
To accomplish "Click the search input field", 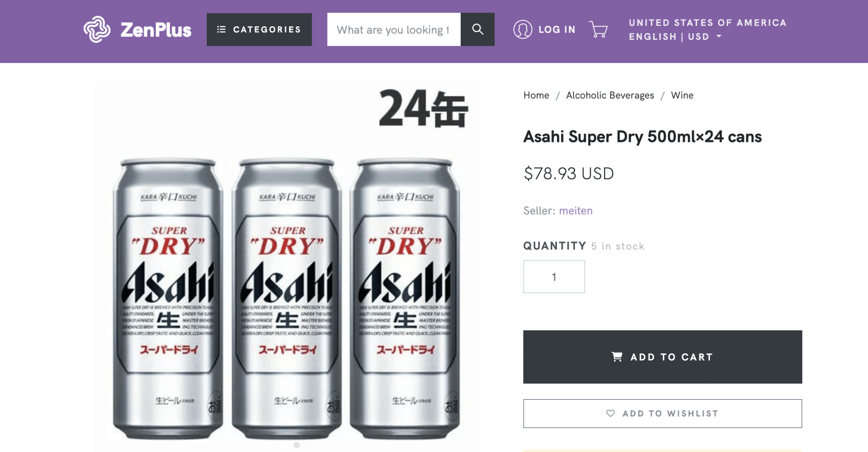I will click(393, 29).
